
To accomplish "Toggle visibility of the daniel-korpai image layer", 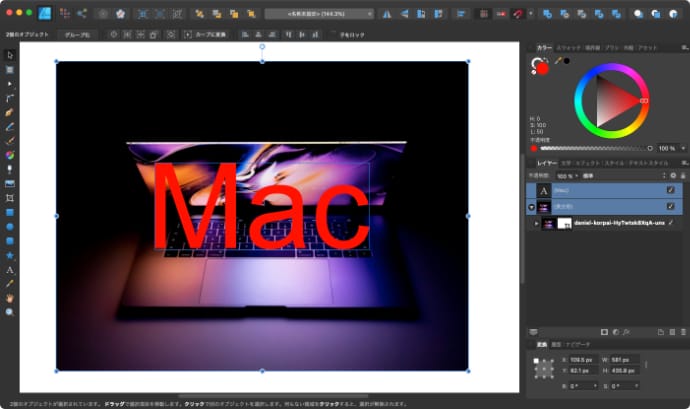I will click(670, 223).
